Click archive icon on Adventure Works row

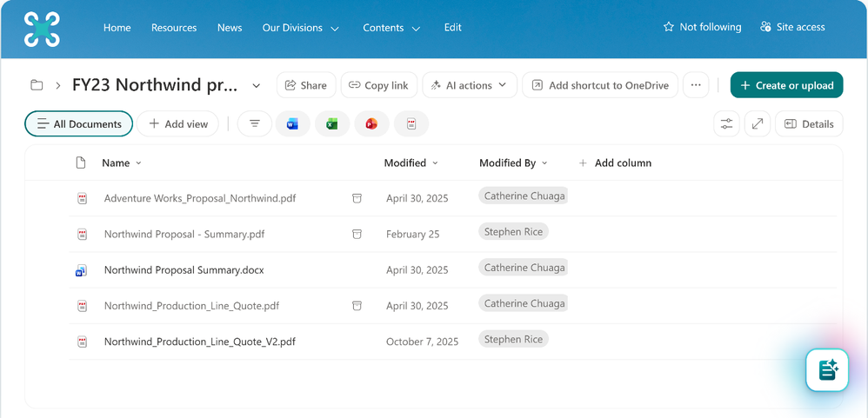(x=357, y=198)
